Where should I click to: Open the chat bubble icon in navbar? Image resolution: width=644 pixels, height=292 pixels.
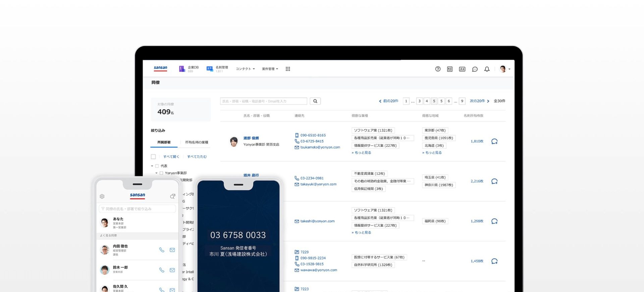tap(475, 69)
